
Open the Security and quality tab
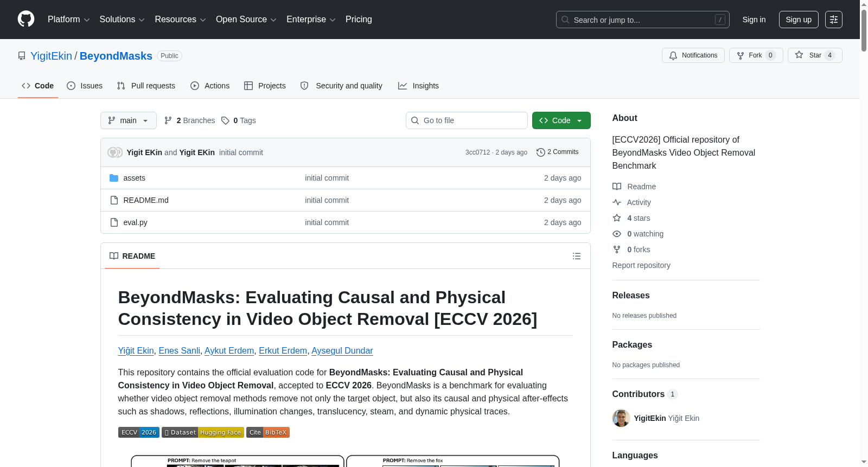341,86
